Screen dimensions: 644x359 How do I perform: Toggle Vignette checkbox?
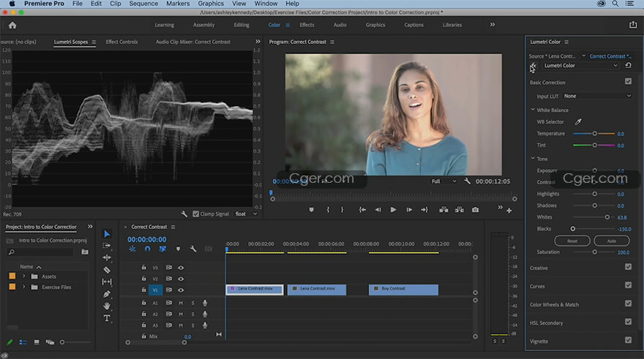[629, 340]
